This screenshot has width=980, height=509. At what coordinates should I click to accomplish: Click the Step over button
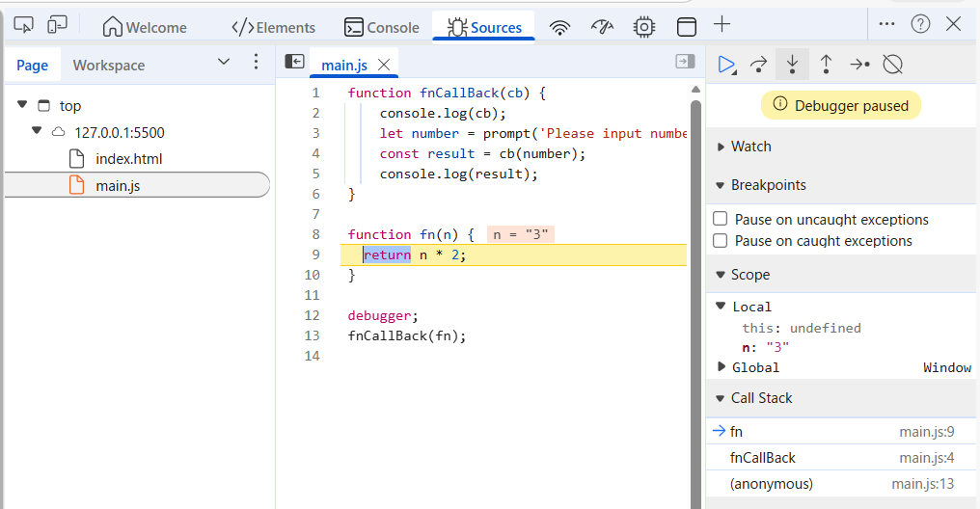click(x=759, y=65)
